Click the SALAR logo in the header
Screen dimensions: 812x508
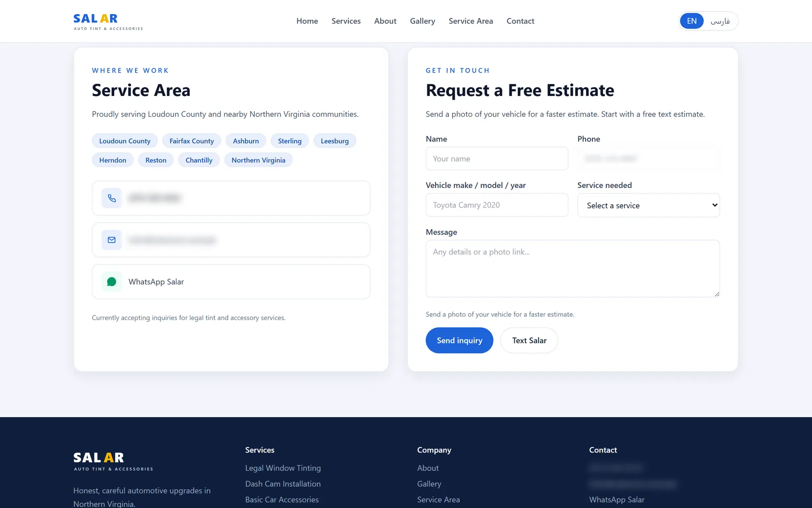(x=108, y=21)
